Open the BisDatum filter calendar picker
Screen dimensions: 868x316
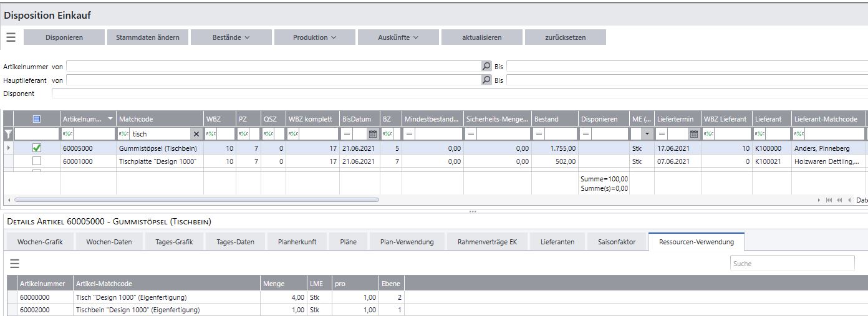point(373,134)
